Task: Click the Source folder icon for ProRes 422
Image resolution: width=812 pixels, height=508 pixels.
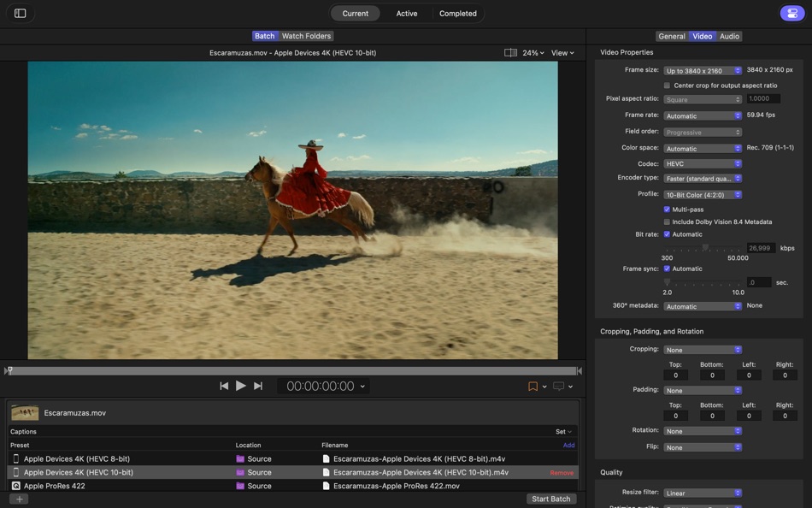Action: click(x=240, y=486)
